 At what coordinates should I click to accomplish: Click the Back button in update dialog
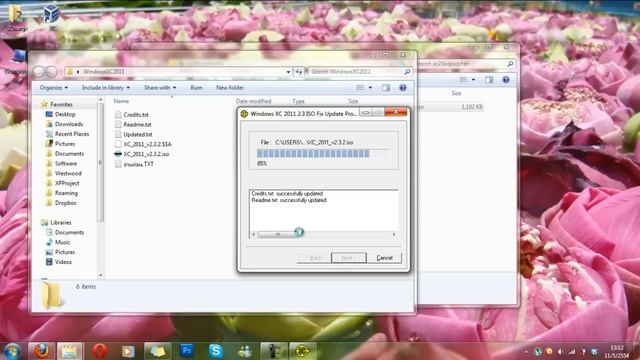point(313,258)
